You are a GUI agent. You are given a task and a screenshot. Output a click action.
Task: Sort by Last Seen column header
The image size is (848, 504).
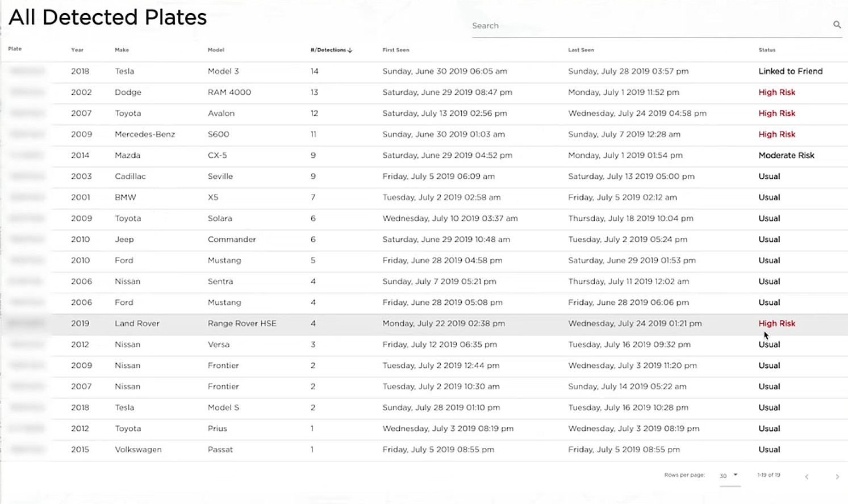pyautogui.click(x=581, y=50)
